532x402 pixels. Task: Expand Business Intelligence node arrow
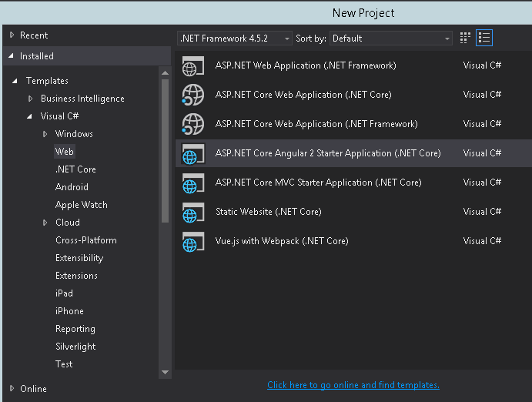point(31,99)
